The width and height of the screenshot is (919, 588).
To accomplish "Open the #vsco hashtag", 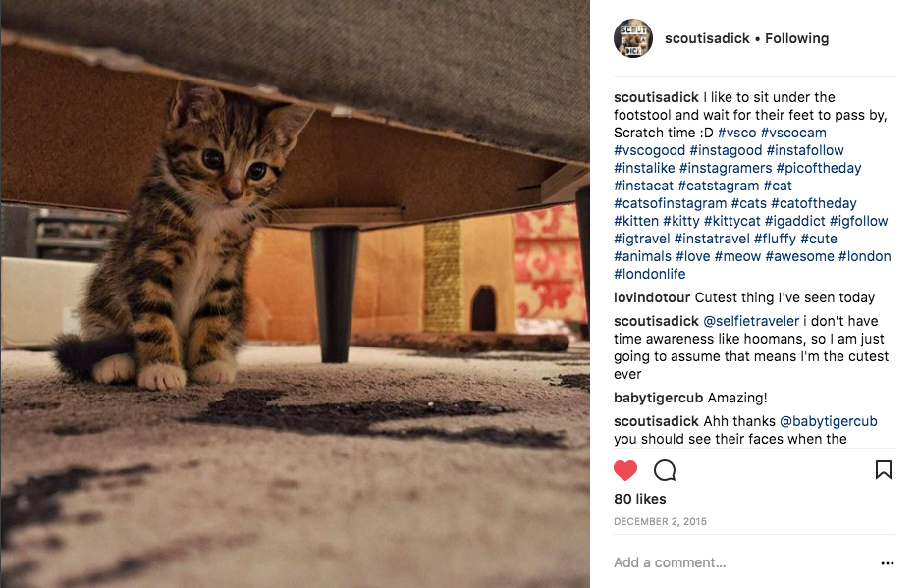I will click(736, 133).
